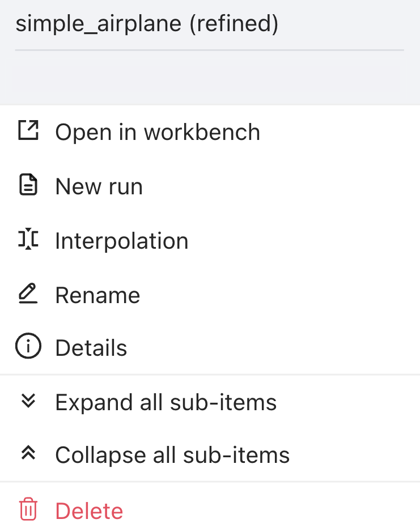
Task: Click the Rename pencil icon
Action: tap(28, 295)
